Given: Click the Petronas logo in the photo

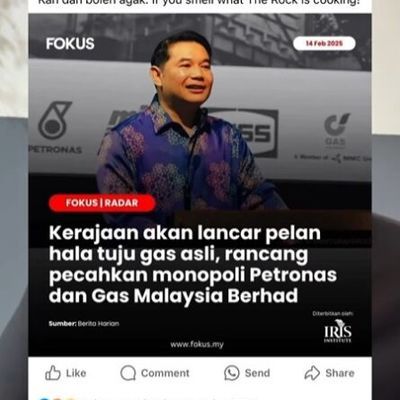Looking at the screenshot, I should tap(55, 127).
